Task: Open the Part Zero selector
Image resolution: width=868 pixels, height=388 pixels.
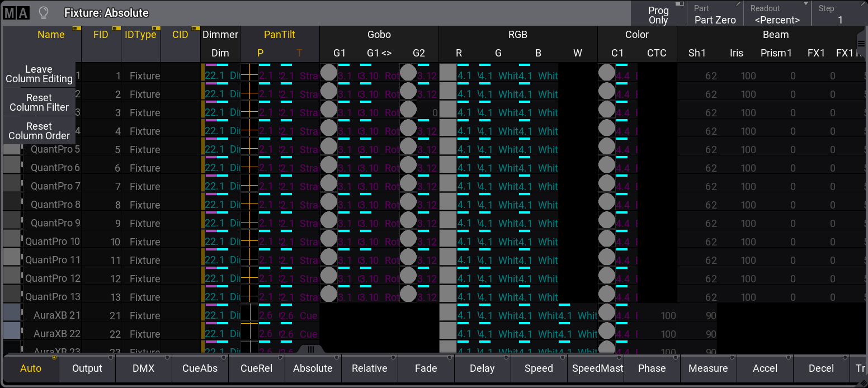Action: tap(715, 14)
